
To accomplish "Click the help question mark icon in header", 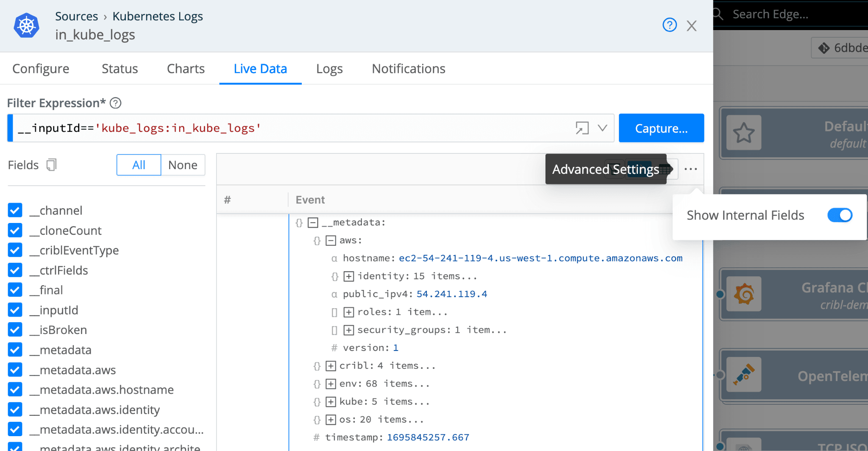I will click(669, 25).
